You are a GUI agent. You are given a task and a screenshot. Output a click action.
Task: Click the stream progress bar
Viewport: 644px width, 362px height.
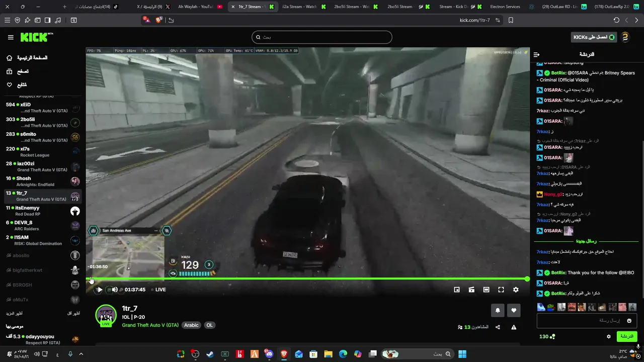[307, 279]
